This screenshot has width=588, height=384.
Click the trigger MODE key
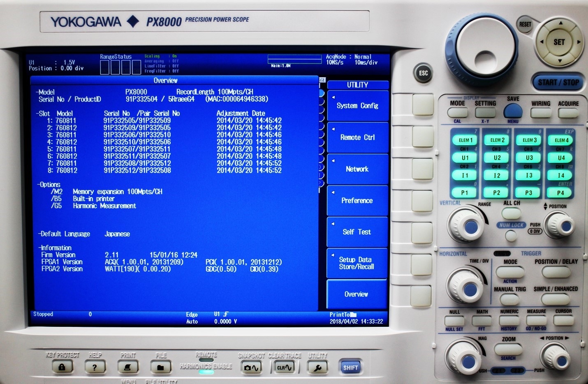(510, 272)
